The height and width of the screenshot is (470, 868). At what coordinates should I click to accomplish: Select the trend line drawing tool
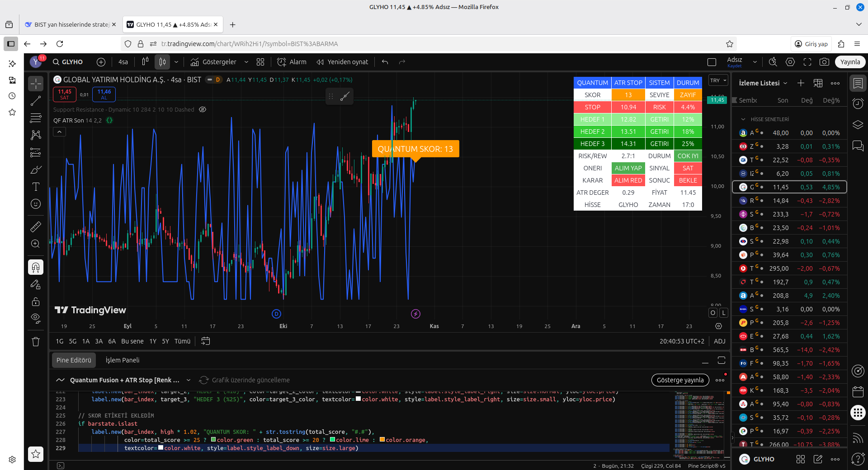(x=36, y=101)
